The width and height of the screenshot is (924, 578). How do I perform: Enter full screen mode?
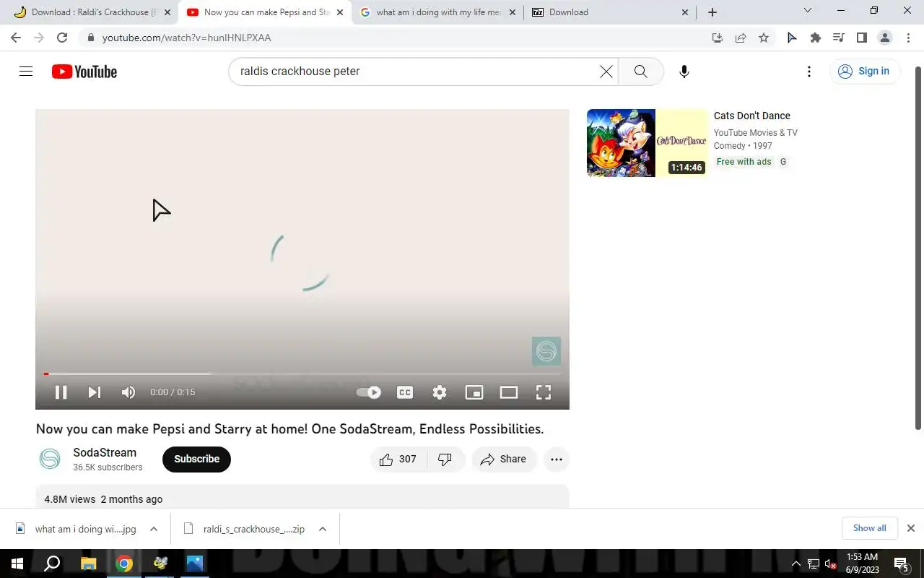[544, 392]
